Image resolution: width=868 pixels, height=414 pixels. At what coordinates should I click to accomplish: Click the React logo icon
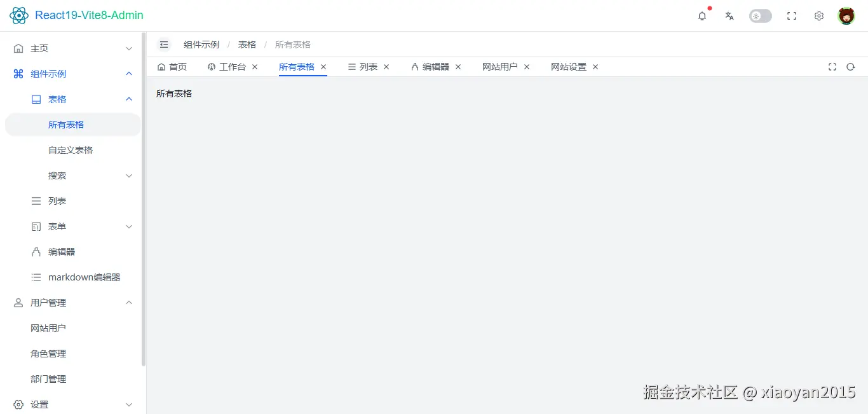pyautogui.click(x=19, y=15)
